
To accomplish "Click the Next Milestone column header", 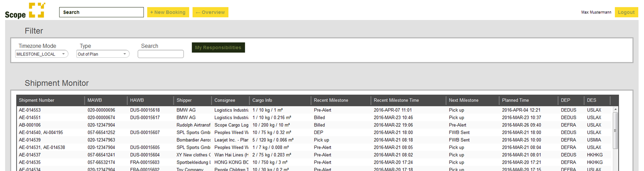I will (463, 101).
